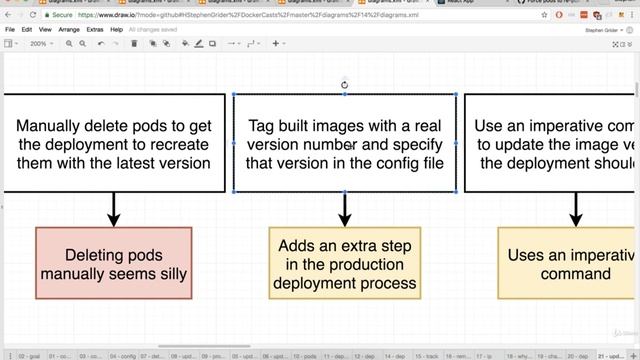Open the waypoints connector style dropdown

click(x=253, y=43)
